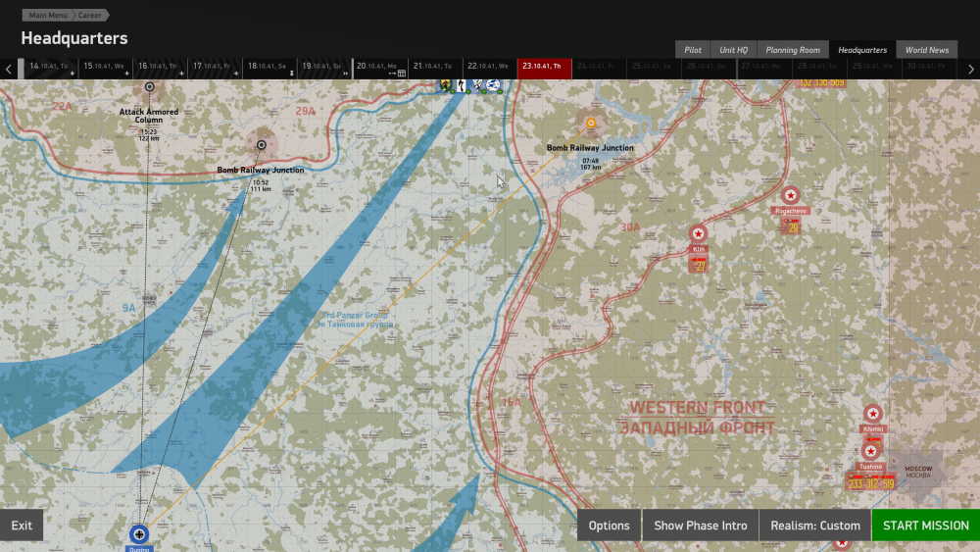Open the Planning Room tab
Image resolution: width=980 pixels, height=552 pixels.
[793, 50]
